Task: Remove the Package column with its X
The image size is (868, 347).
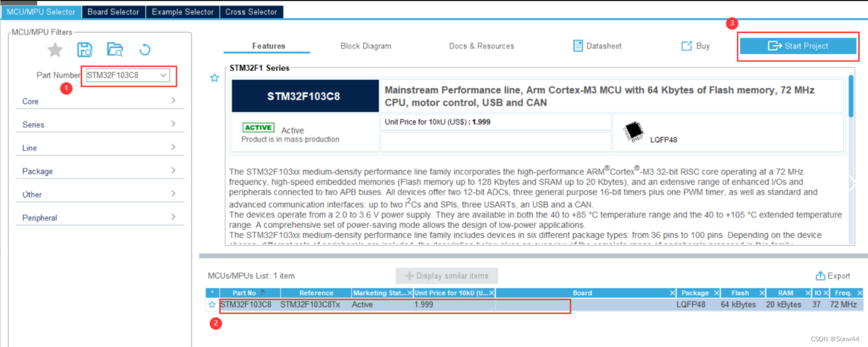Action: click(715, 293)
